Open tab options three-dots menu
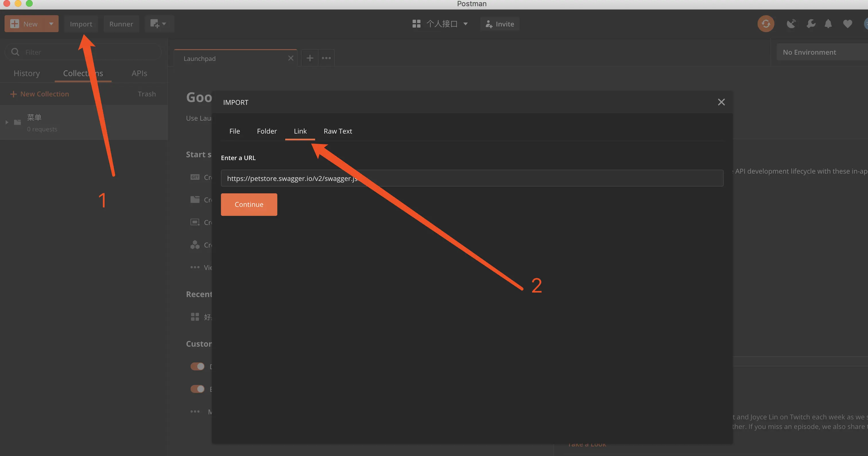Screen dimensions: 868x456 click(x=326, y=58)
